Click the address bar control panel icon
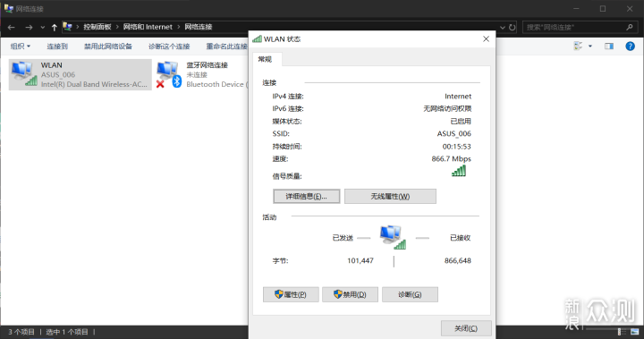 (x=68, y=27)
